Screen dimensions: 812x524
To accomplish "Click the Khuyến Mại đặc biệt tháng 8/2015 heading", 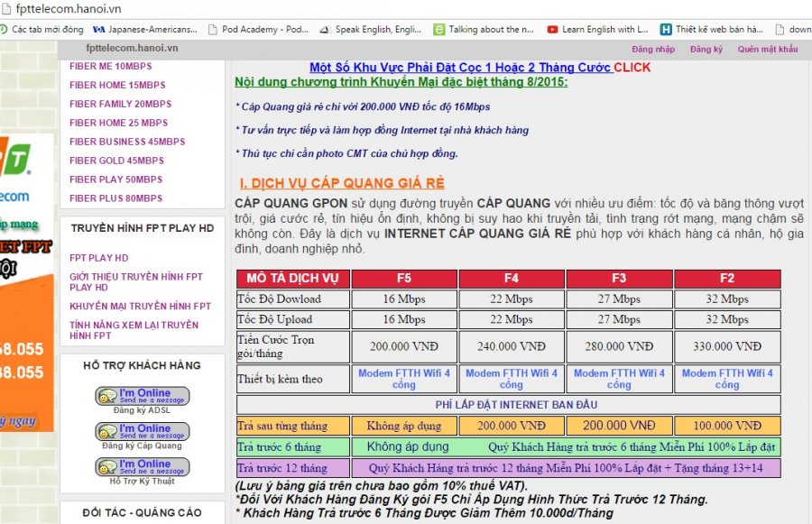I will [401, 82].
